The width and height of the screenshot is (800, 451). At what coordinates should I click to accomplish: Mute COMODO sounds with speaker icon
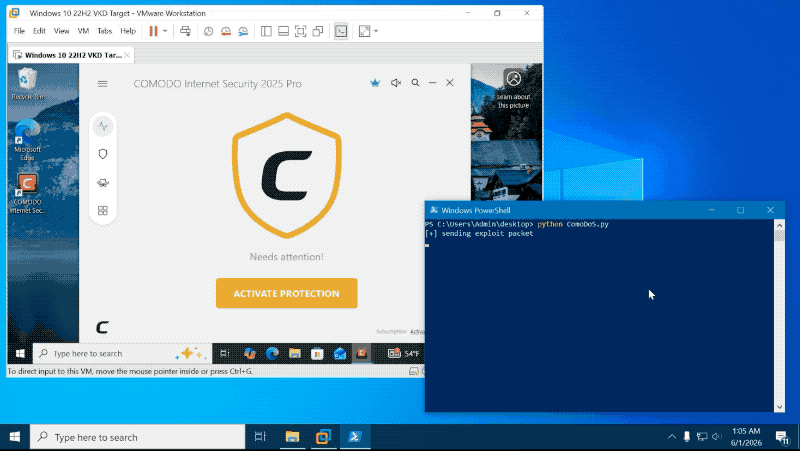396,83
